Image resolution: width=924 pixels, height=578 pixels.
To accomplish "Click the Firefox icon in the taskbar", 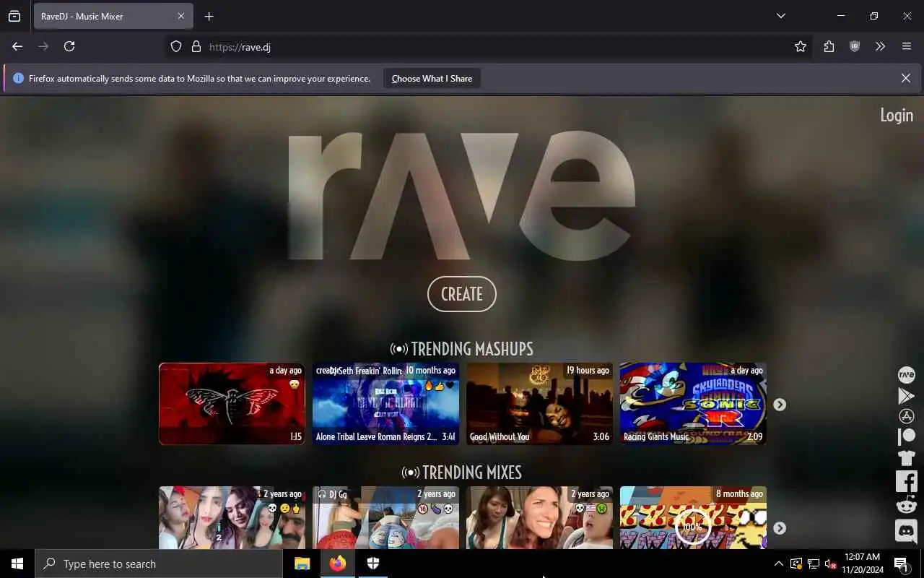I will [x=337, y=564].
